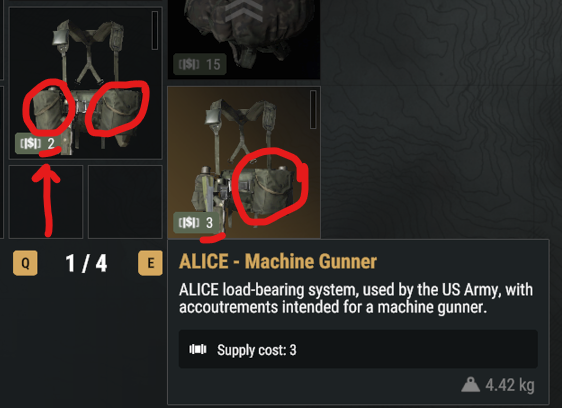Click the supply cost 3 badge icon

[189, 223]
